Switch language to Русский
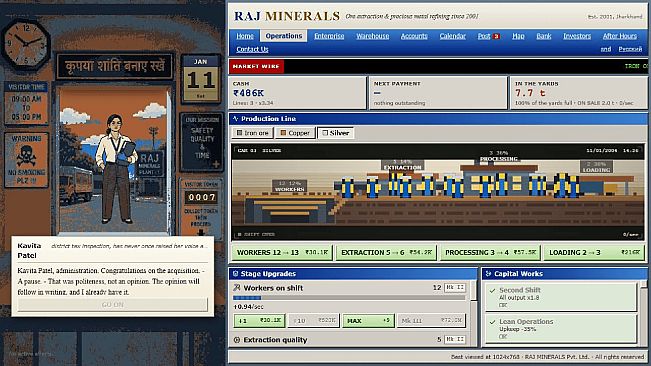This screenshot has width=651, height=366. 630,49
